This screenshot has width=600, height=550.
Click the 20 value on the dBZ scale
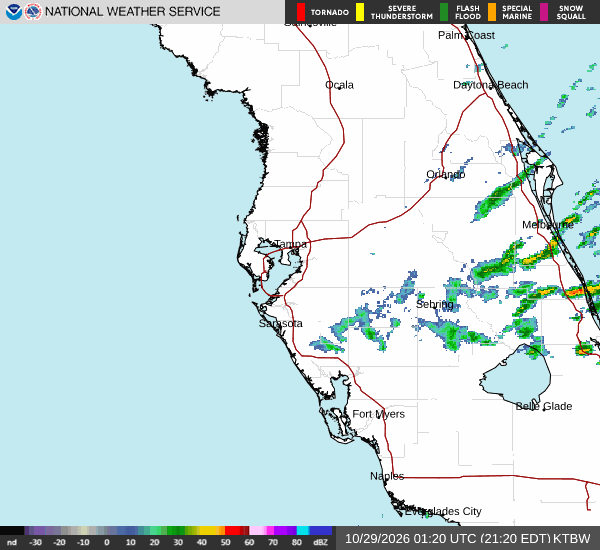(x=154, y=542)
